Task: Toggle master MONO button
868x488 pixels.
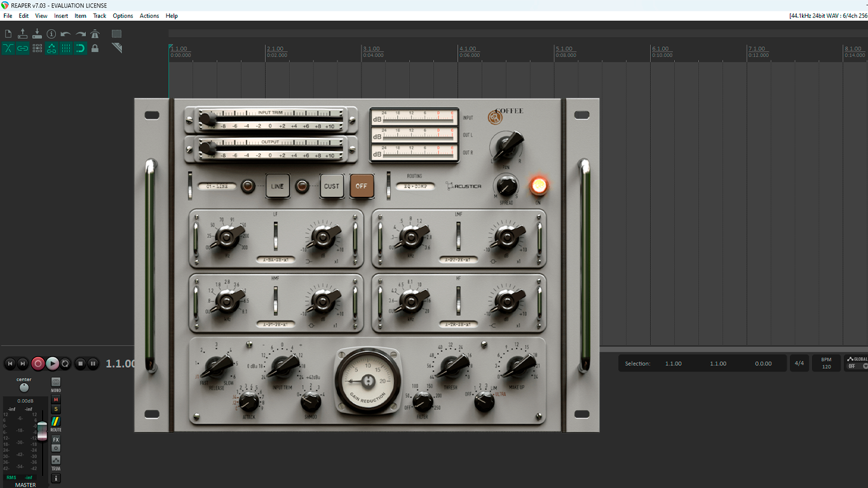Action: click(56, 383)
